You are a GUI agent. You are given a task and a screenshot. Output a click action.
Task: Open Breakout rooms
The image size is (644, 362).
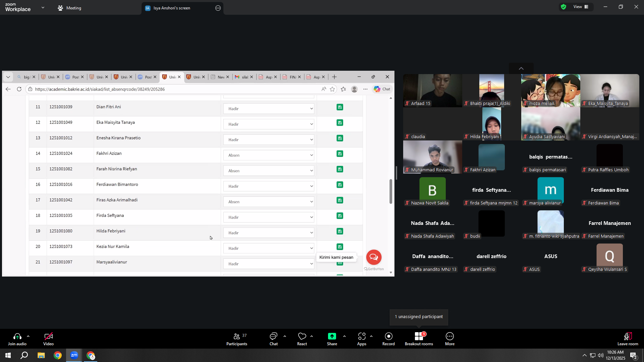[x=419, y=339]
